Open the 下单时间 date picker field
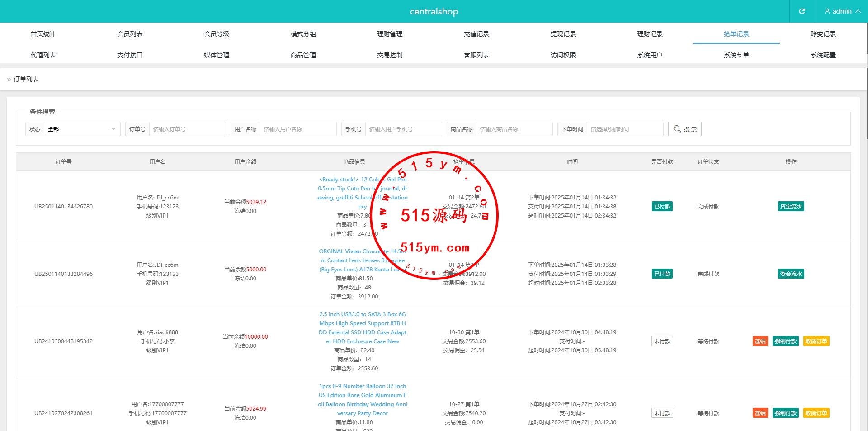Screen dimensions: 868x431 [624, 129]
